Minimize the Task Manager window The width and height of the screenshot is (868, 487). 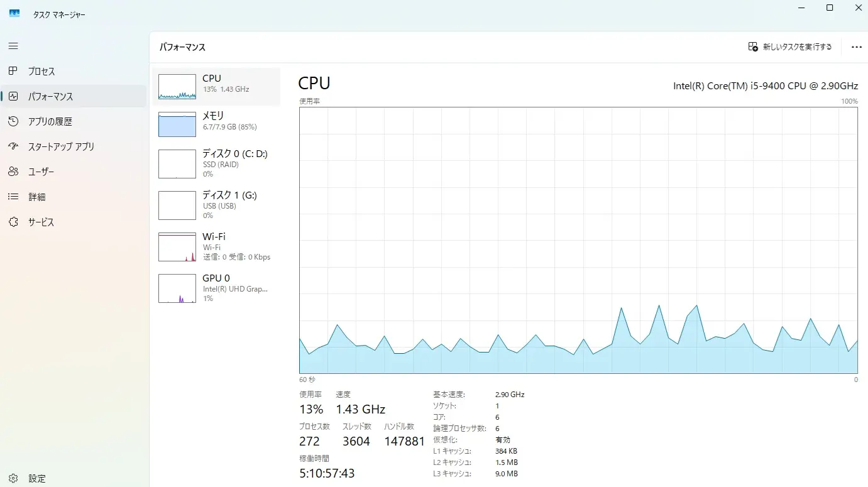pyautogui.click(x=801, y=8)
